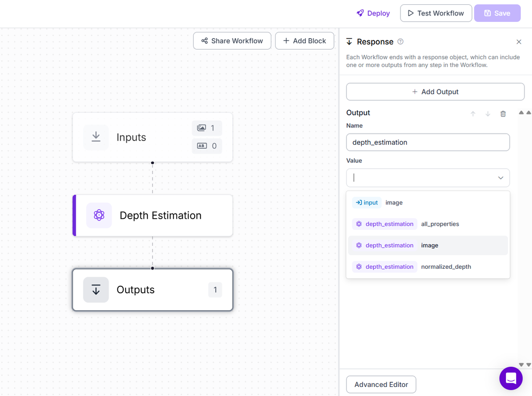Collapse the Value dropdown via its chevron

tap(501, 178)
